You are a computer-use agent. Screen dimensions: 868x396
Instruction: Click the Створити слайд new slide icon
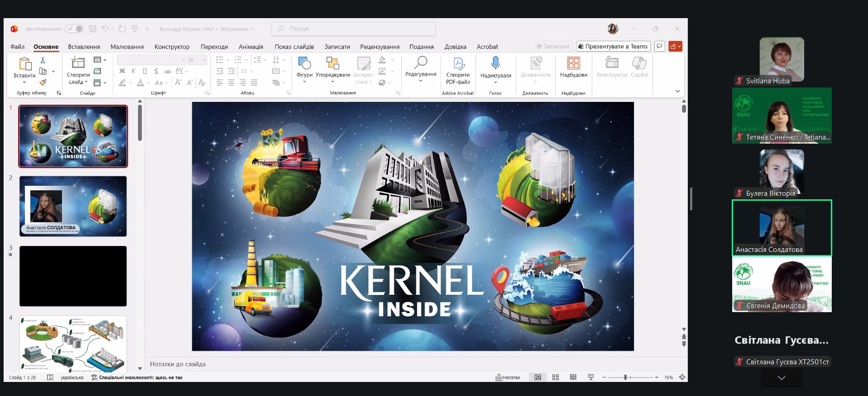tap(78, 64)
